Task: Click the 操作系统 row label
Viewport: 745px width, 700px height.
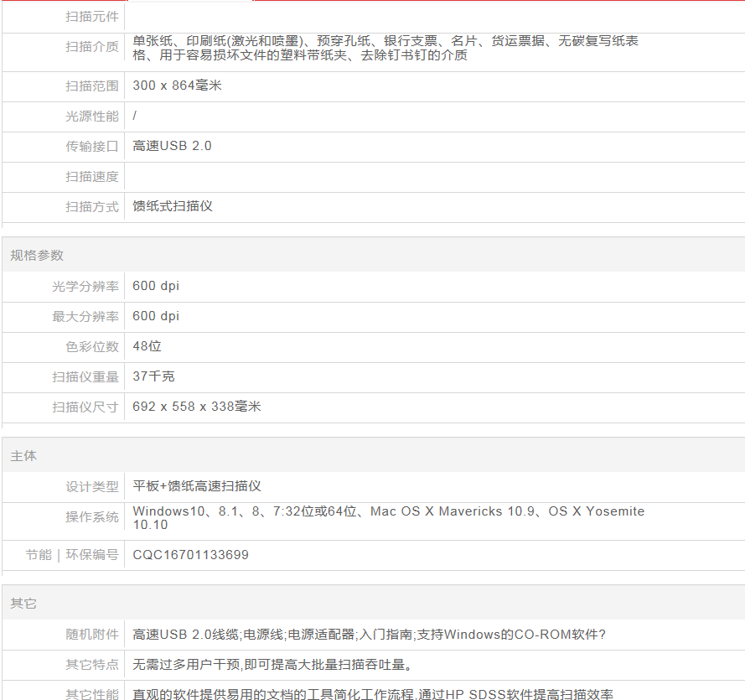Action: click(x=92, y=517)
